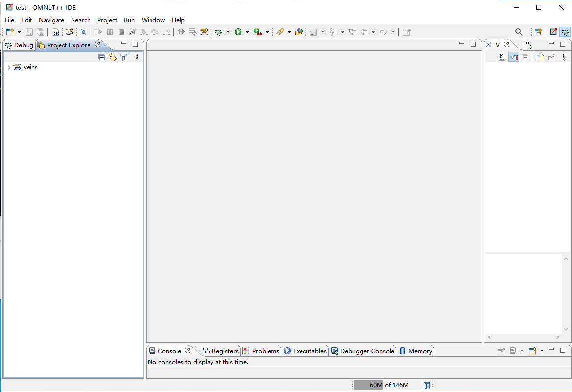
Task: Click the Pin Editor toolbar icon
Action: [406, 32]
